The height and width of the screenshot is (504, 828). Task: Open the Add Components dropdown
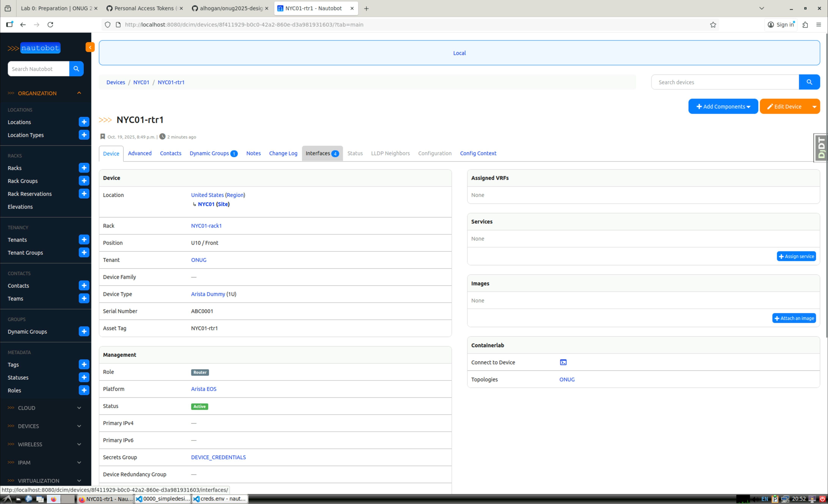pyautogui.click(x=723, y=106)
